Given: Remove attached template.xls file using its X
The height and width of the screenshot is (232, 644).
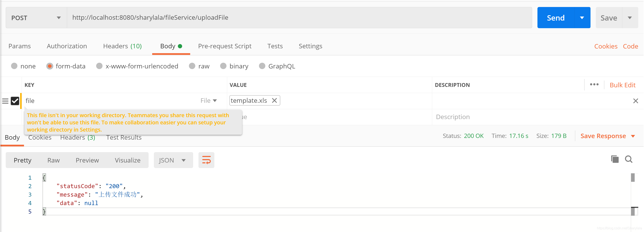Looking at the screenshot, I should [x=274, y=100].
